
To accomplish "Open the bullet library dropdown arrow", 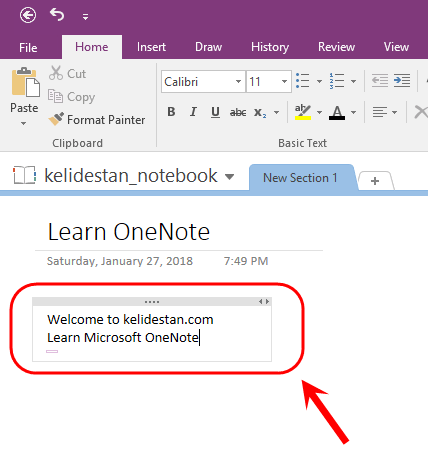I will pyautogui.click(x=319, y=81).
